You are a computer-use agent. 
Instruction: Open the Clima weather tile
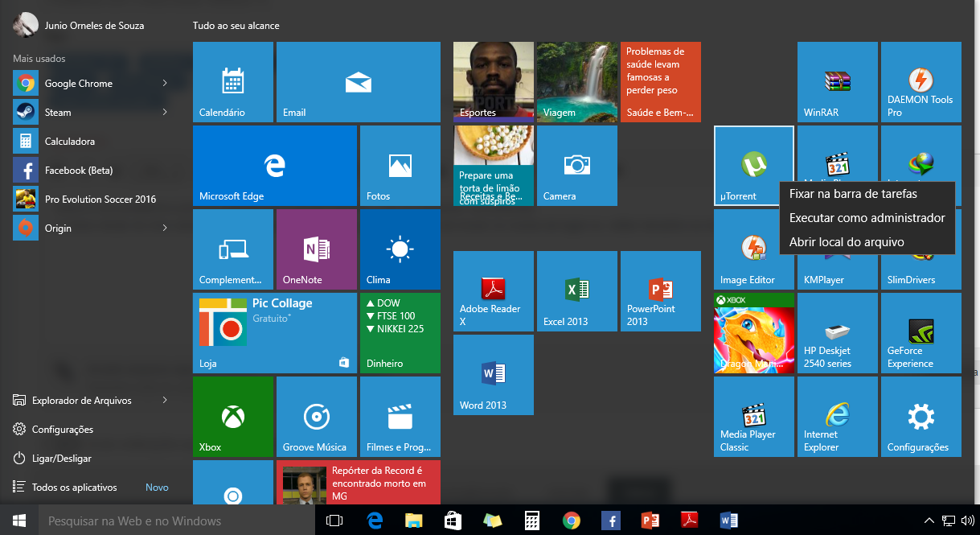[x=400, y=249]
